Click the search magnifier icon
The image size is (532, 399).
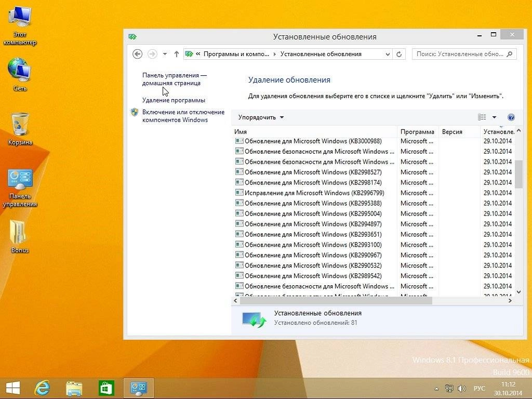pyautogui.click(x=509, y=54)
